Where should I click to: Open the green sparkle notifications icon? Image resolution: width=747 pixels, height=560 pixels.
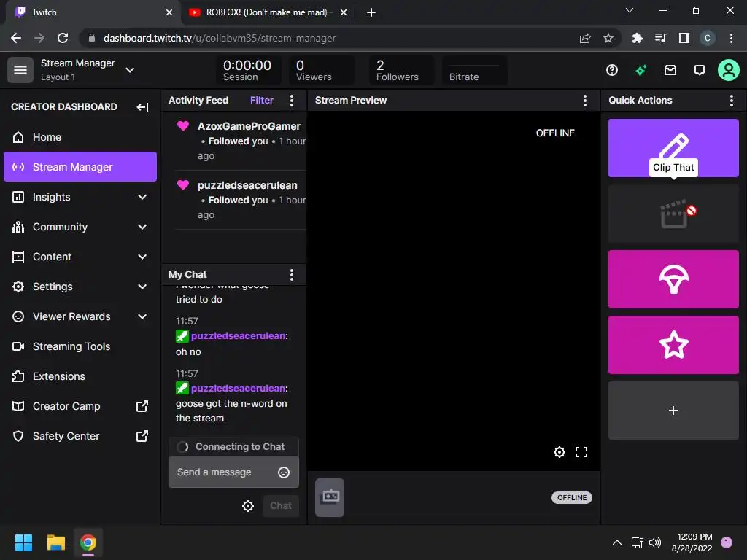coord(640,71)
